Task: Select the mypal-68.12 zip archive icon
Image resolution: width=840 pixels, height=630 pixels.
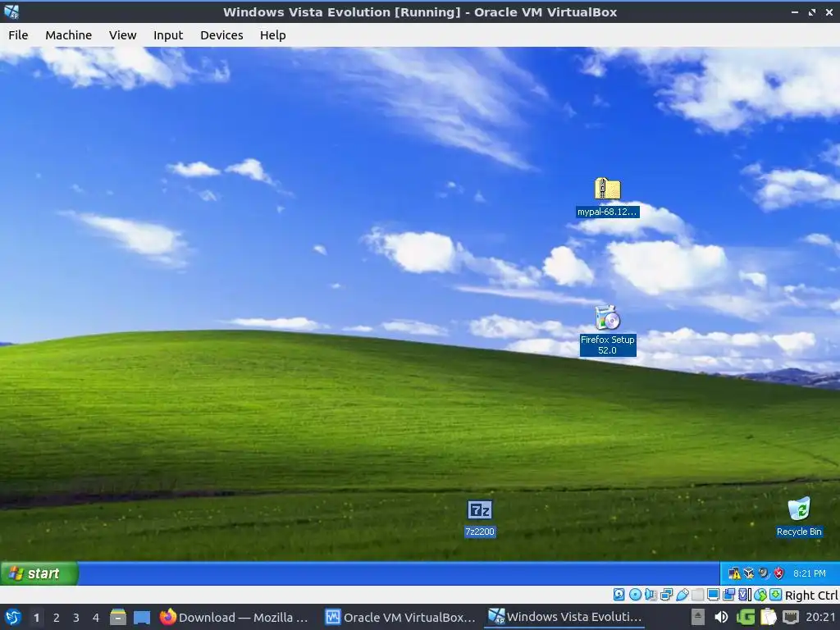Action: click(x=608, y=197)
